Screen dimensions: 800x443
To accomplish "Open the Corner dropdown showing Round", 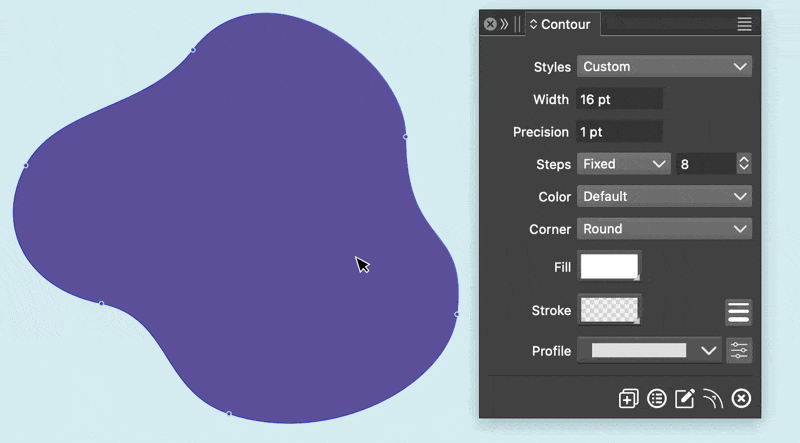I will [664, 229].
